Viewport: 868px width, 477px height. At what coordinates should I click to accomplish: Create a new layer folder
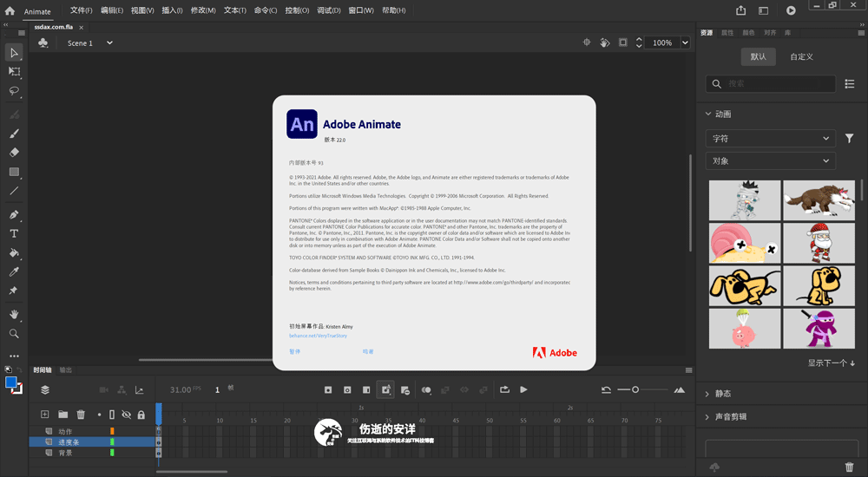(63, 414)
